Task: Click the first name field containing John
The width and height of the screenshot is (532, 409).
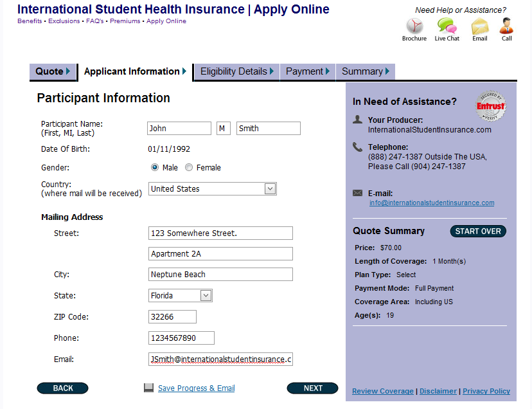Action: coord(179,129)
